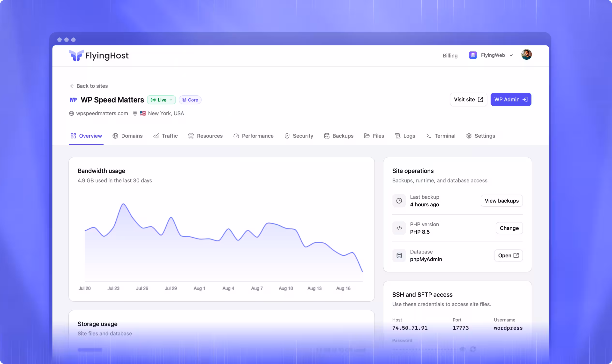Viewport: 612px width, 364px height.
Task: Click the external link icon in Visit site
Action: 480,99
